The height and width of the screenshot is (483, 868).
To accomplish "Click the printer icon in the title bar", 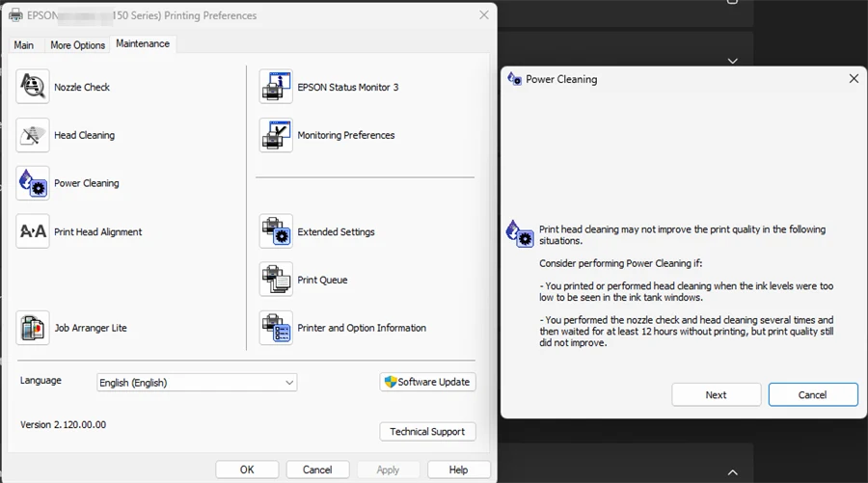I will pos(15,15).
